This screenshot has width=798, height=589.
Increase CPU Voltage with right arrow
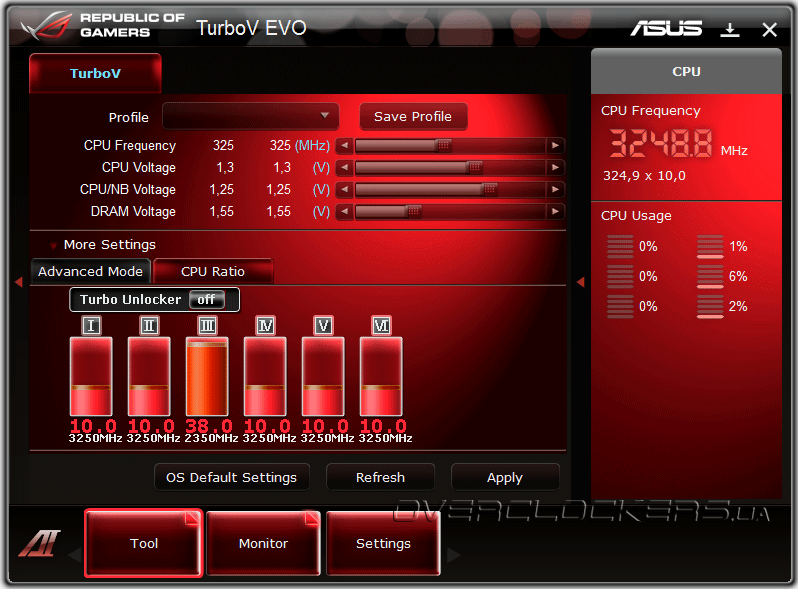coord(555,167)
